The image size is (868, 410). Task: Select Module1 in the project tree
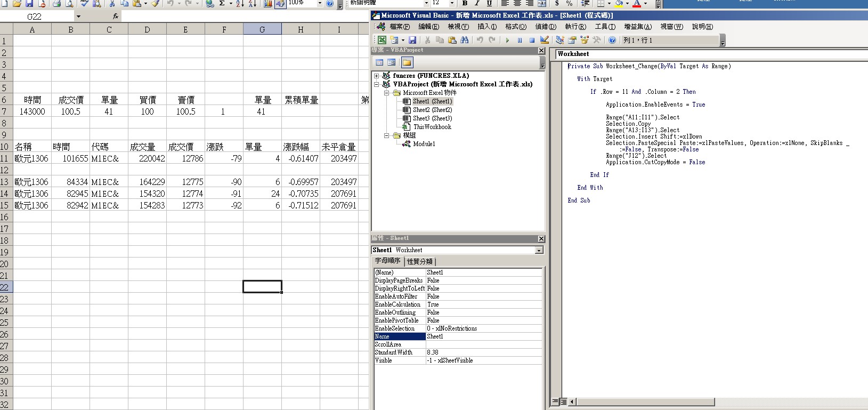[424, 144]
